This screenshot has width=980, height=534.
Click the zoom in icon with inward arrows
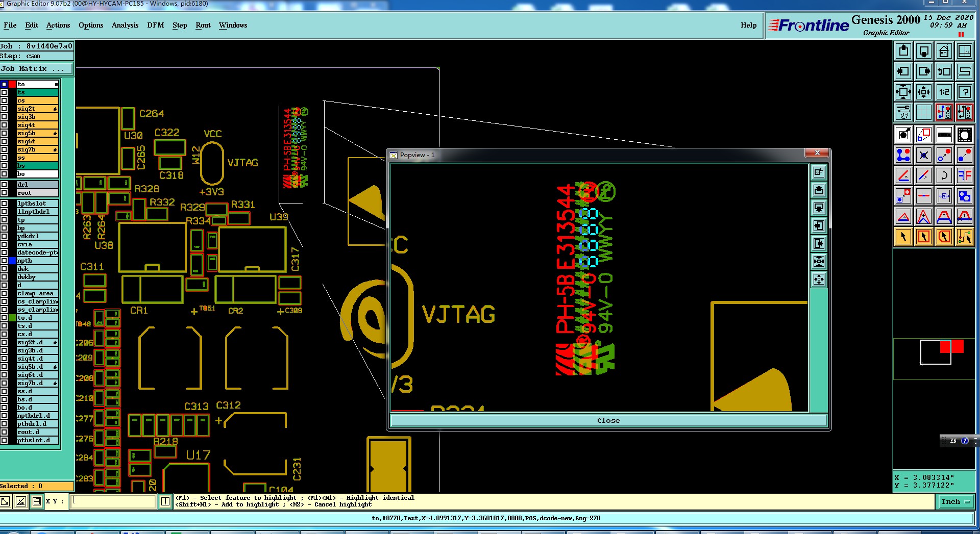click(x=903, y=92)
